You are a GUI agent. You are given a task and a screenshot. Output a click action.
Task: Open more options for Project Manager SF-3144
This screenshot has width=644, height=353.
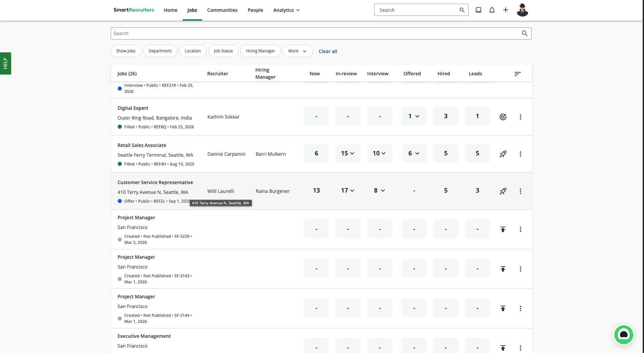pyautogui.click(x=520, y=308)
